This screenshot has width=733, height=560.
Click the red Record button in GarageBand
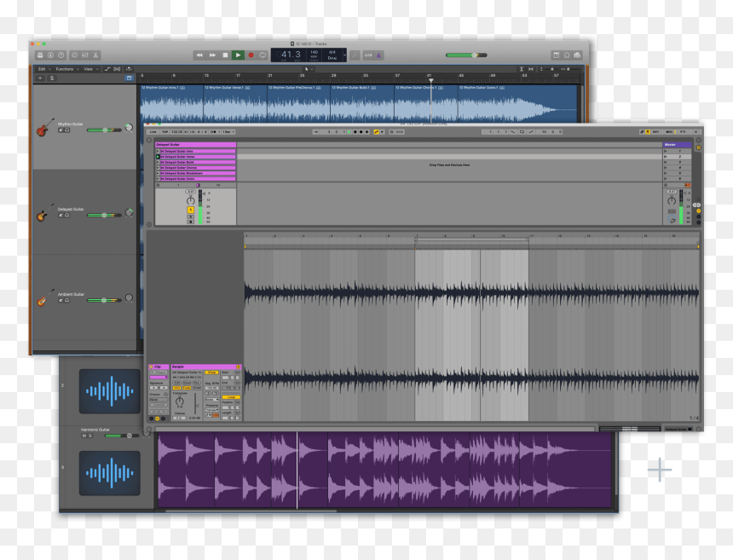click(x=251, y=55)
